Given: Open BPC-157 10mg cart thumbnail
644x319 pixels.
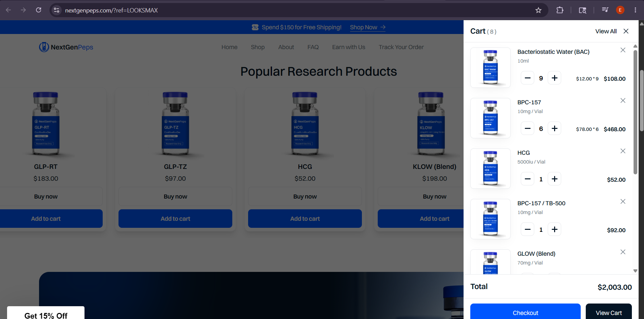Looking at the screenshot, I should point(490,118).
